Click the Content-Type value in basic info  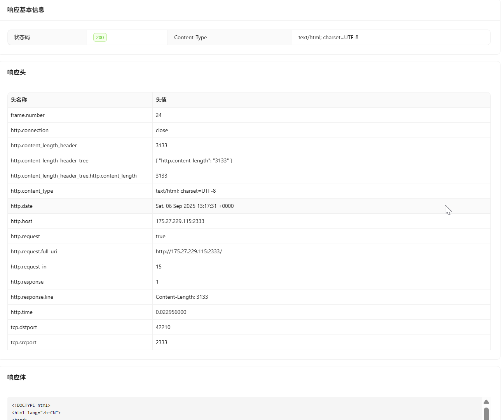point(328,38)
